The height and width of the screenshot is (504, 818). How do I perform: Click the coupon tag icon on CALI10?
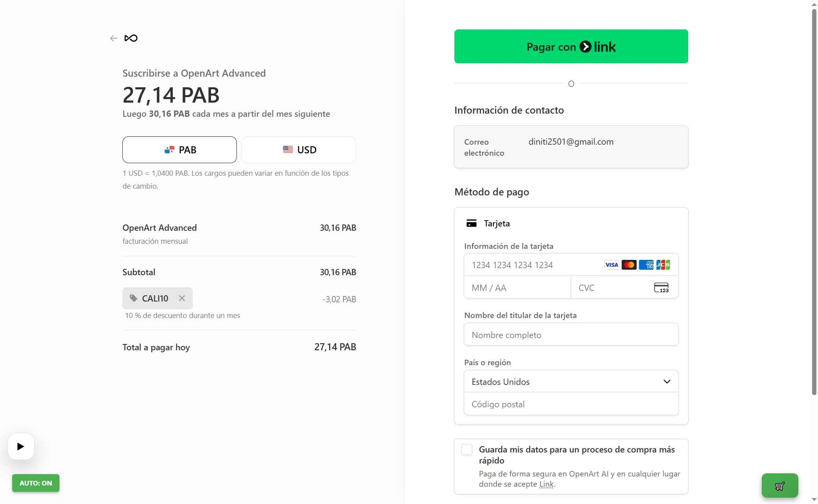click(x=134, y=298)
